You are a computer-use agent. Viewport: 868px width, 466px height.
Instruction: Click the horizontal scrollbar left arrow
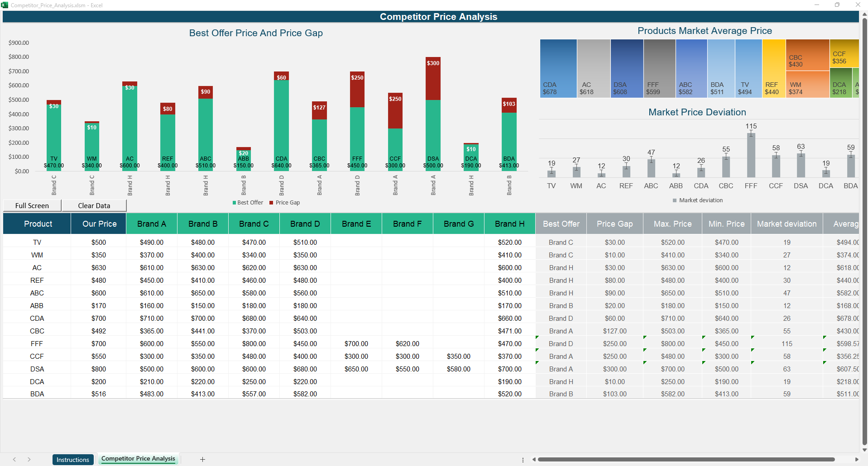[534, 459]
